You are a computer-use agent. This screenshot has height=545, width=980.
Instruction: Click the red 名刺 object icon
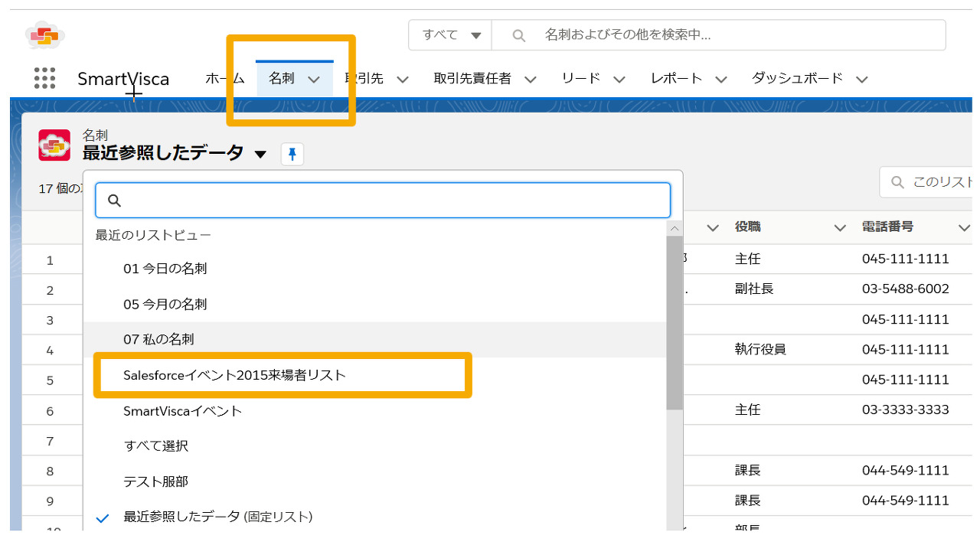coord(54,145)
